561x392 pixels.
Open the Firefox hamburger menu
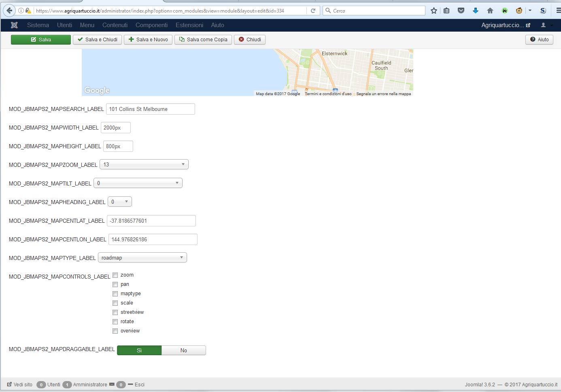click(558, 11)
